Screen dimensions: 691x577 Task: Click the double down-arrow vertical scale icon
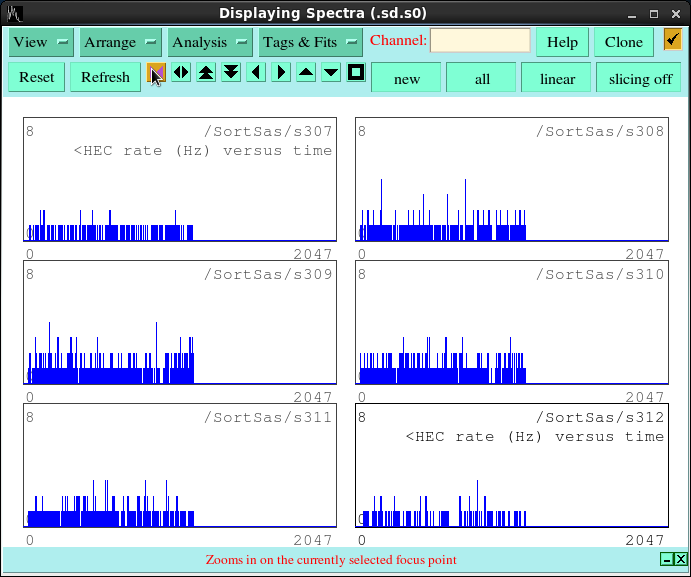tap(231, 72)
